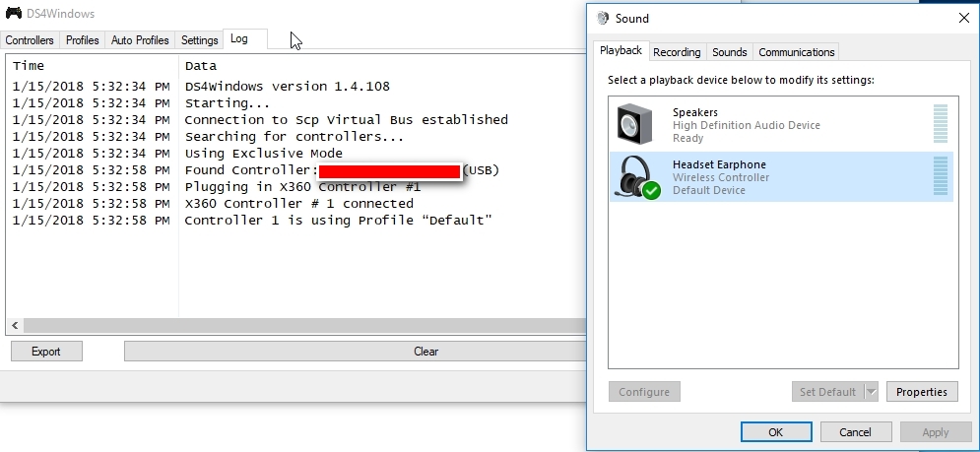Open the Communications tab
Viewport: 980px width, 452px height.
[796, 52]
